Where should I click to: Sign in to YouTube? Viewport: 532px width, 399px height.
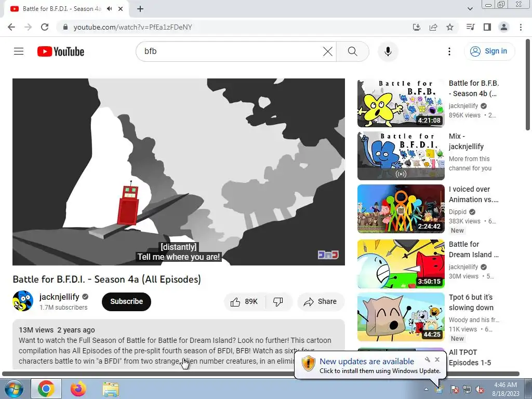[x=489, y=51]
